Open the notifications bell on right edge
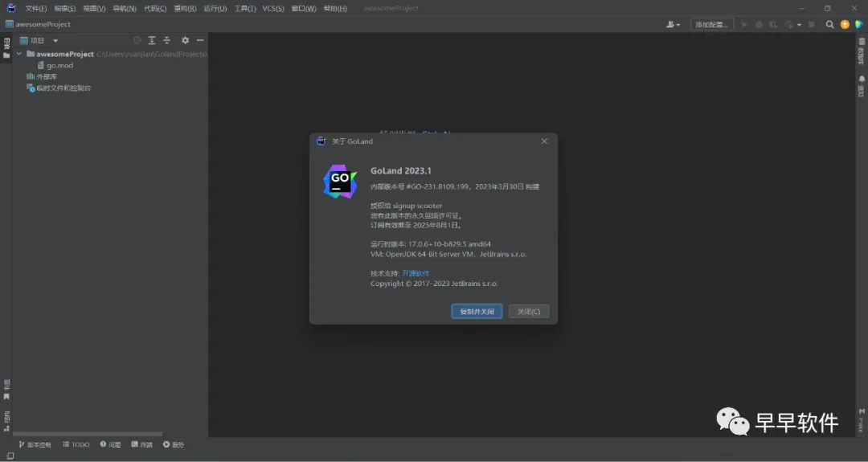 [862, 86]
